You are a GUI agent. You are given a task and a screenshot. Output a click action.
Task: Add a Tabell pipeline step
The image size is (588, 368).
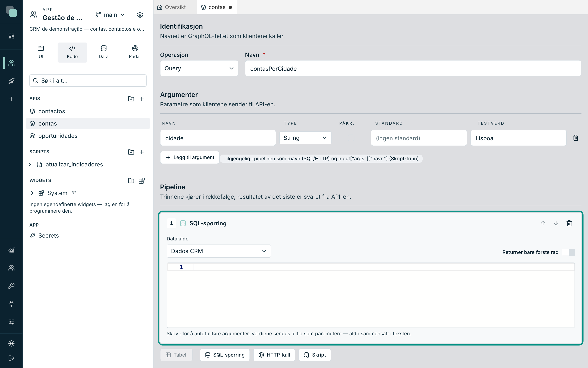176,355
